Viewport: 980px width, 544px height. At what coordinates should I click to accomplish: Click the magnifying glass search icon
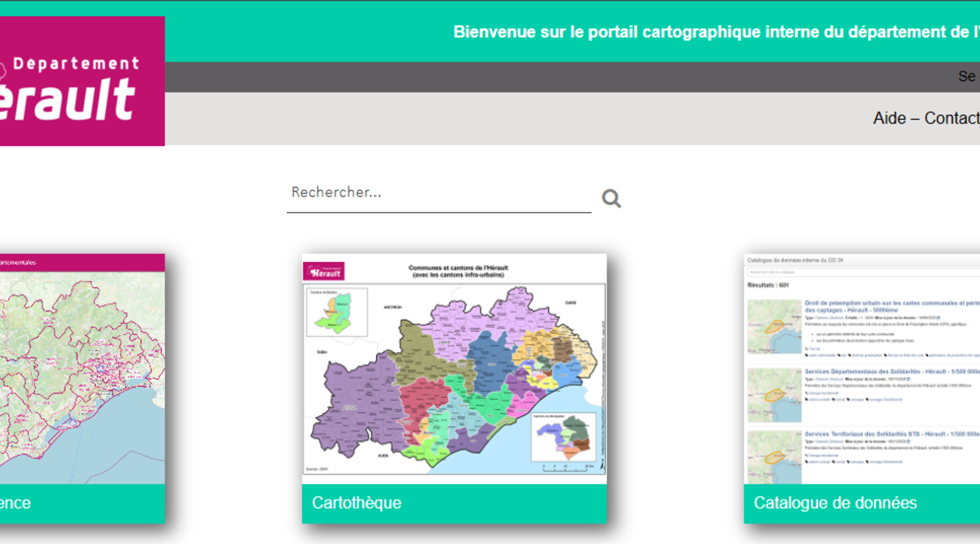click(x=611, y=199)
